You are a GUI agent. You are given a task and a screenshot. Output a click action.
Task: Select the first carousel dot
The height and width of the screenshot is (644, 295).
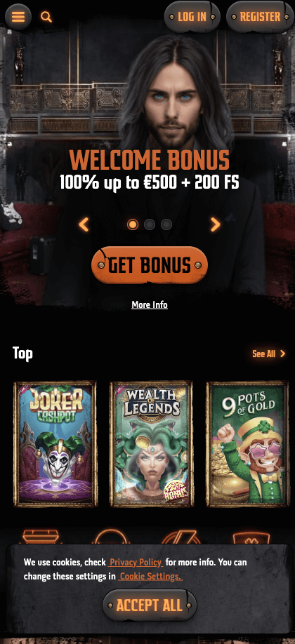[x=133, y=224]
